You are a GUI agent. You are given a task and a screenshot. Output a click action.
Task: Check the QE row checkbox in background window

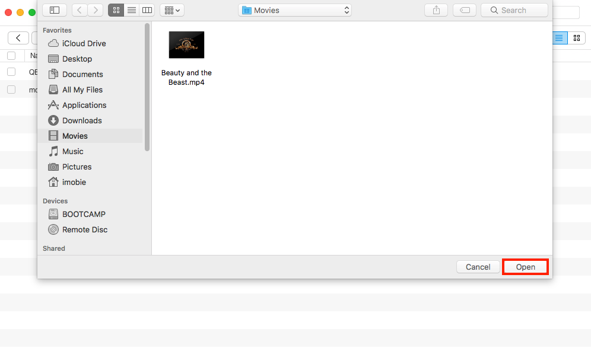tap(11, 72)
